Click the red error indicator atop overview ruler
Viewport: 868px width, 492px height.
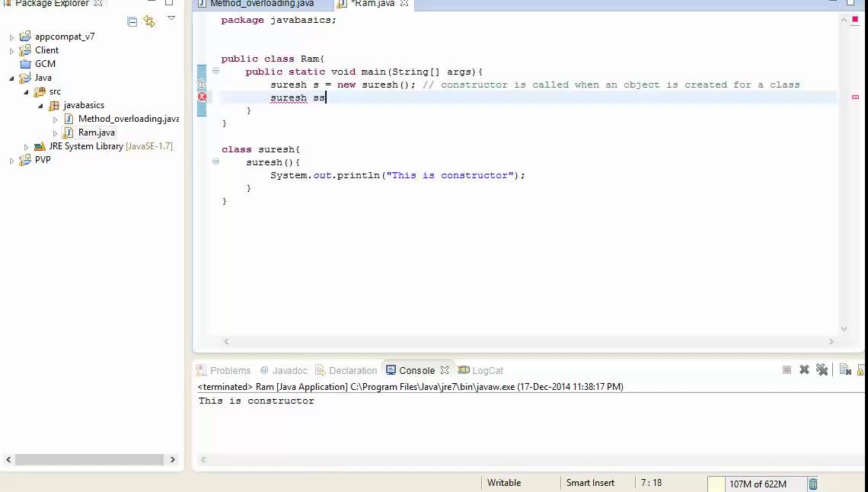click(x=855, y=19)
